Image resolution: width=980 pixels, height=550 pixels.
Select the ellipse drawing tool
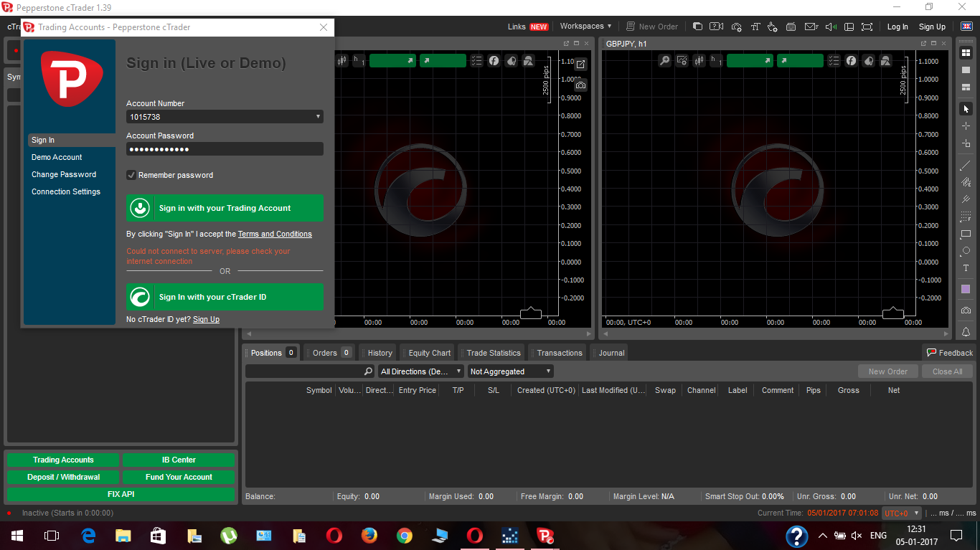coord(966,251)
